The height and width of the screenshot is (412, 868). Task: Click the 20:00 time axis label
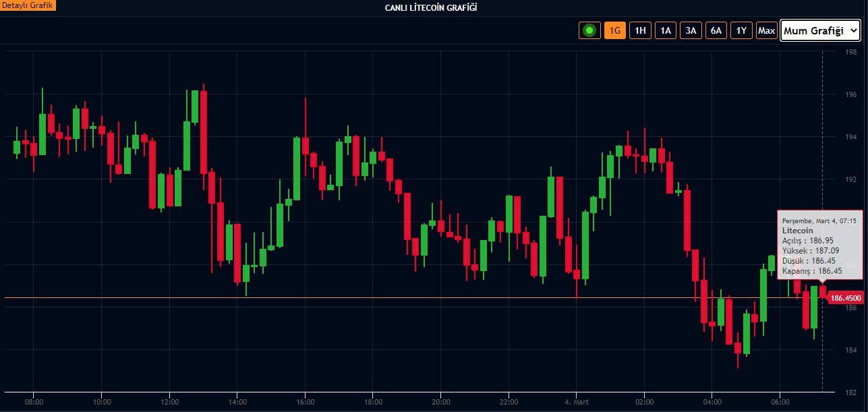click(440, 401)
